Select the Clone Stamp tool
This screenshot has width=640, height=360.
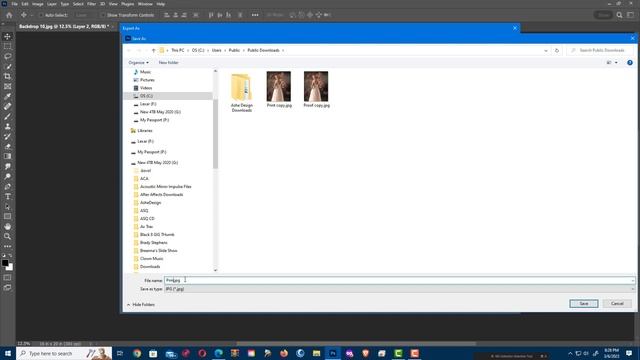[x=7, y=127]
